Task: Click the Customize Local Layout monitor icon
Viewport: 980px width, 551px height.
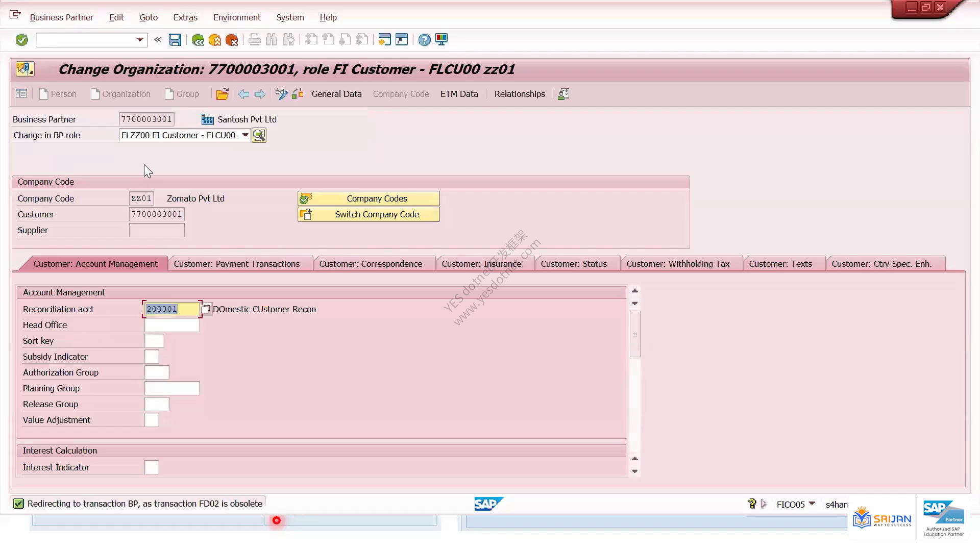Action: point(442,40)
